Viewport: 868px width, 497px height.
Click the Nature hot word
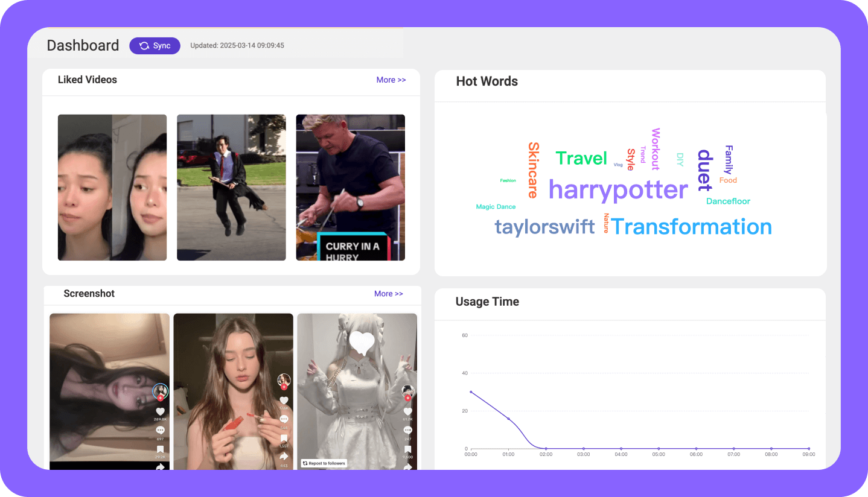coord(606,223)
